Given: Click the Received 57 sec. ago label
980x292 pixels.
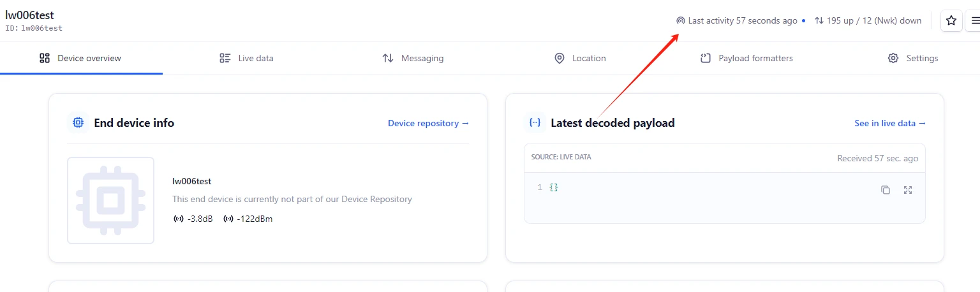Looking at the screenshot, I should click(878, 158).
